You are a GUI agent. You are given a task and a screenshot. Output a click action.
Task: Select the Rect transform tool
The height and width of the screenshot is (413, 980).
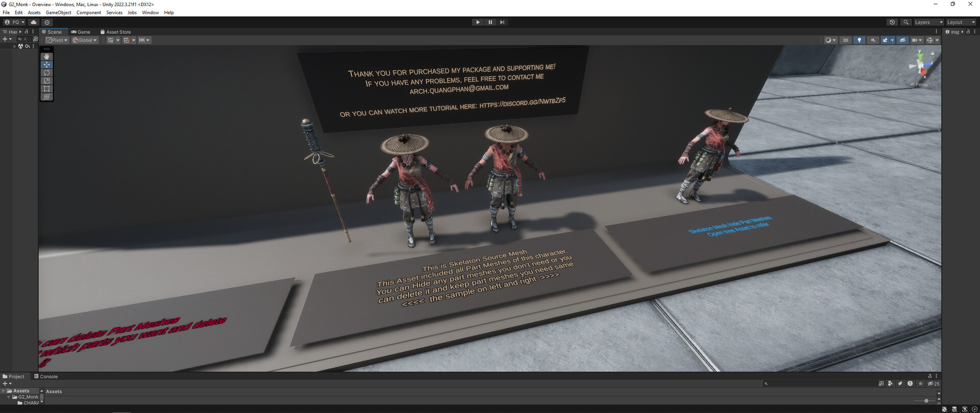tap(46, 89)
